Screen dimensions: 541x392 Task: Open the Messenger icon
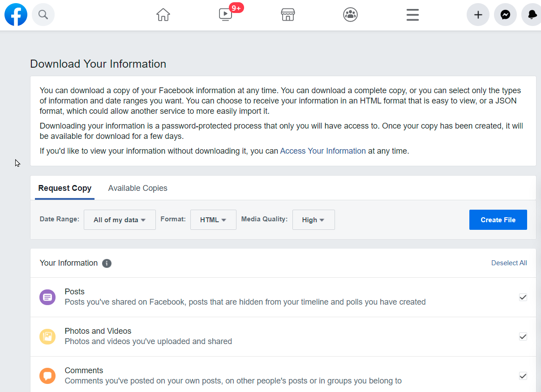click(x=505, y=15)
